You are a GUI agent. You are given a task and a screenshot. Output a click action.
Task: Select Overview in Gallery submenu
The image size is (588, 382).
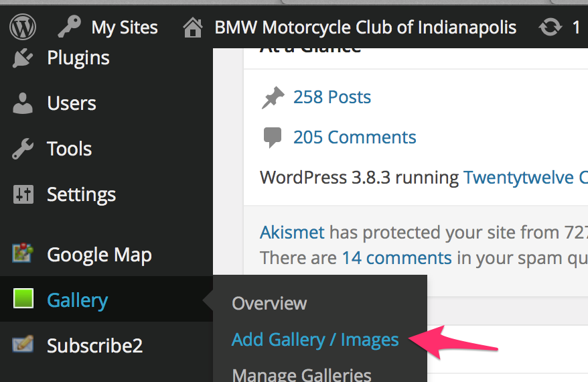(x=269, y=303)
